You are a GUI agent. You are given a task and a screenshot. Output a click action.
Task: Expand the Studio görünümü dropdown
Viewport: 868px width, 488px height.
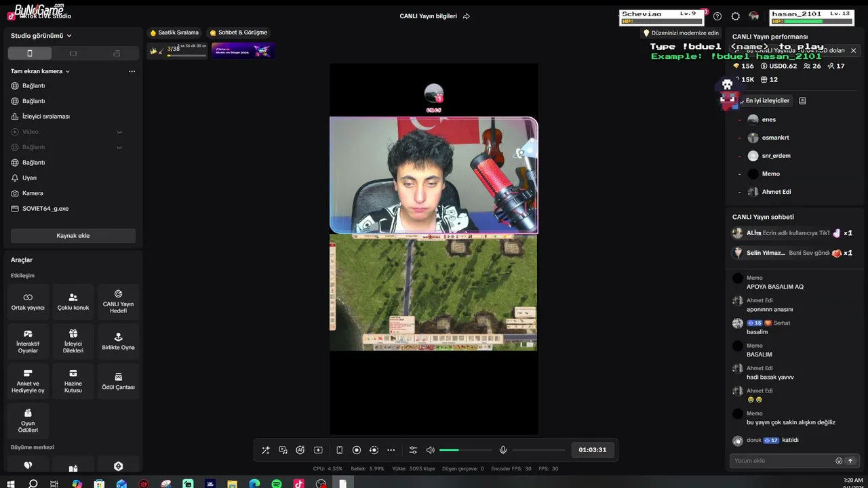[41, 36]
